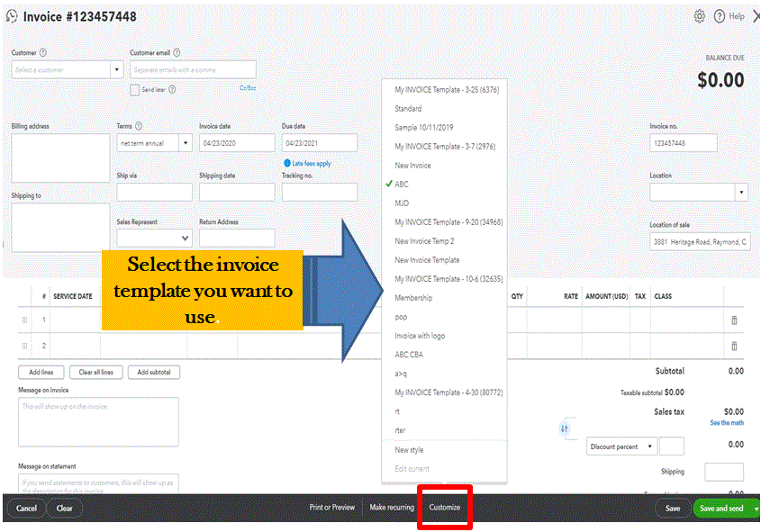Click the Billing address text box
Viewport: 761px width, 532px height.
[60, 158]
